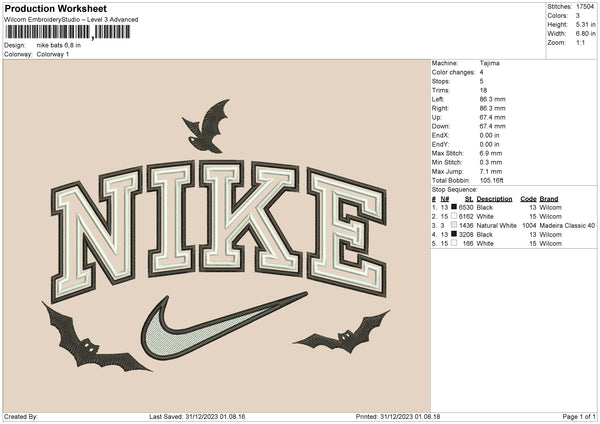Image resolution: width=600 pixels, height=424 pixels.
Task: Click the 'Right:' measurement label
Action: pos(440,108)
